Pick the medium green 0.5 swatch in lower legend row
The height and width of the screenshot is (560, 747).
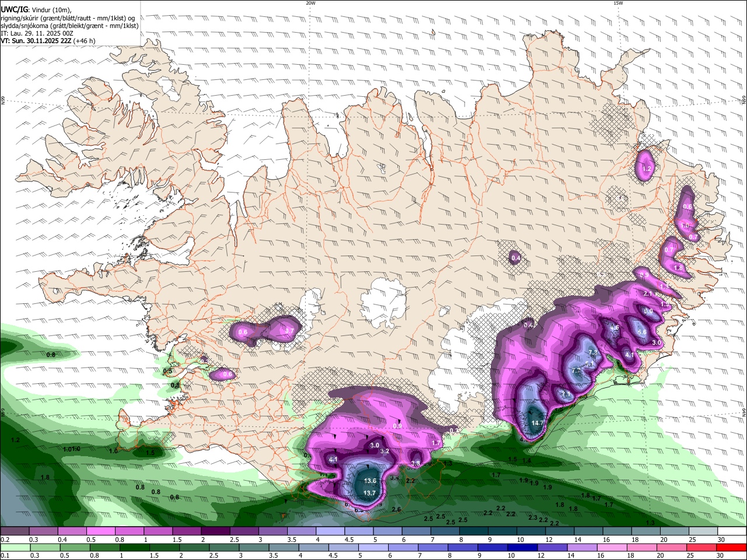pyautogui.click(x=76, y=548)
